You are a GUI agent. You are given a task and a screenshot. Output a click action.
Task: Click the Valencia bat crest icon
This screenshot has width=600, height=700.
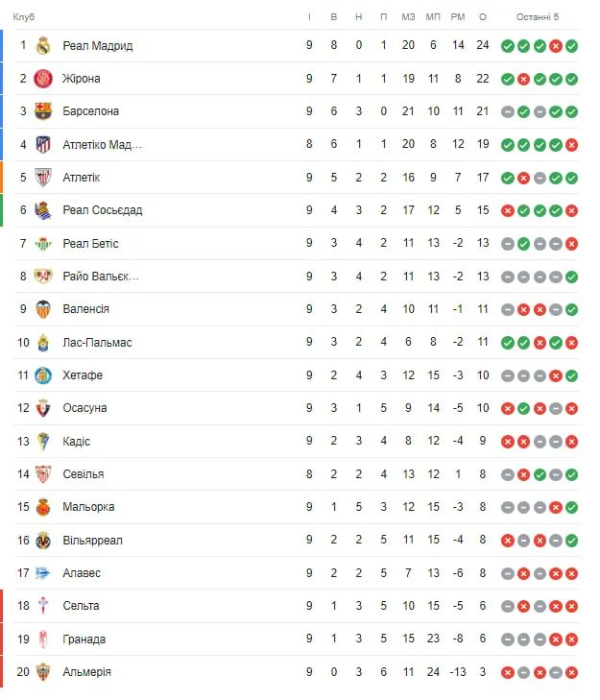(x=42, y=309)
